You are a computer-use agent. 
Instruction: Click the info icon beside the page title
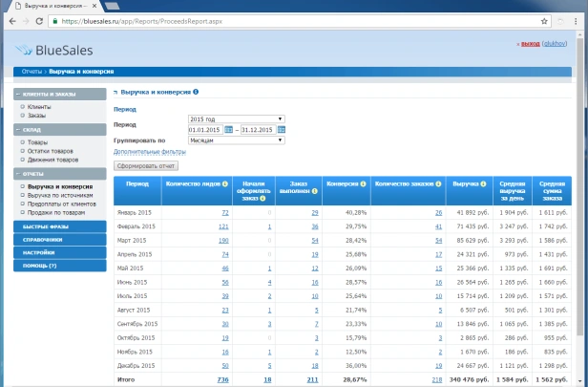tap(196, 92)
